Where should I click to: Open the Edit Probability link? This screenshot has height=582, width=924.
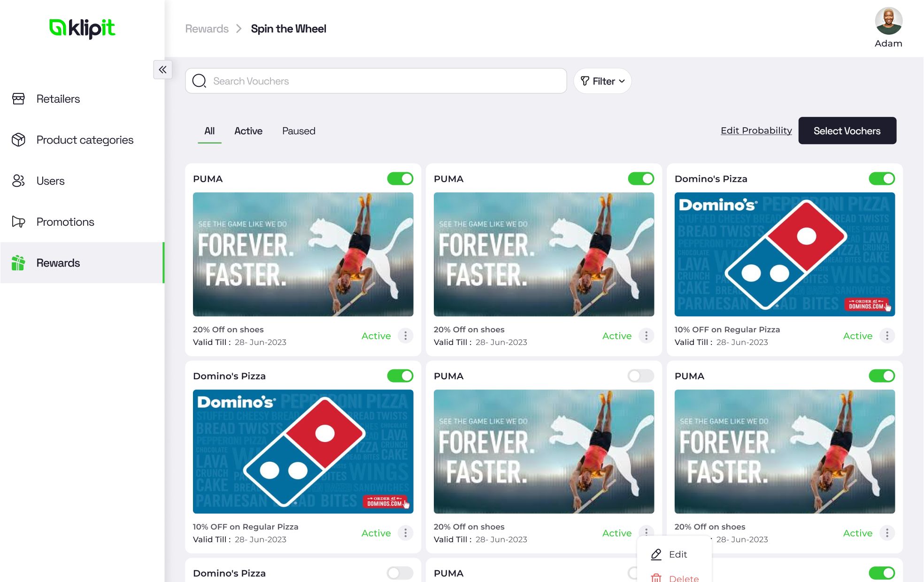point(756,130)
